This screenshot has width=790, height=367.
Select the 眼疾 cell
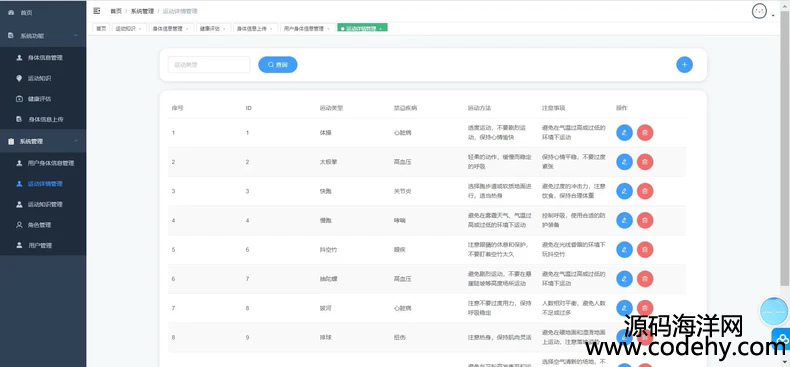click(400, 250)
